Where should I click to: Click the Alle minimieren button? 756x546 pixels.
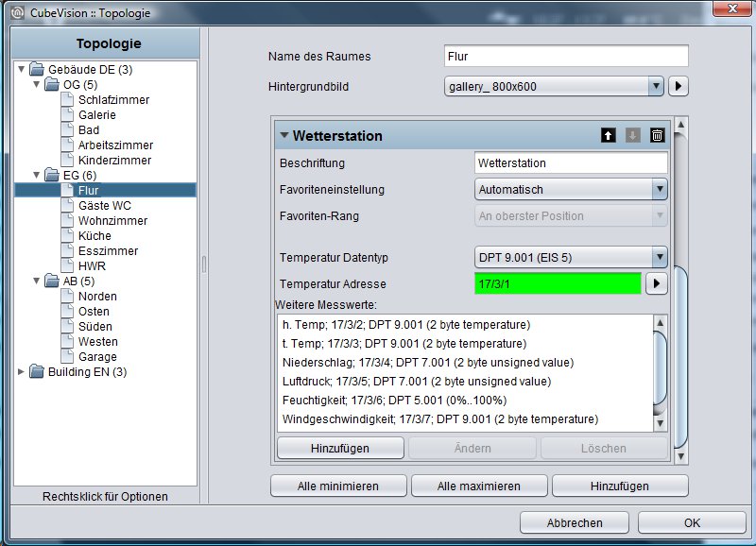tap(338, 486)
